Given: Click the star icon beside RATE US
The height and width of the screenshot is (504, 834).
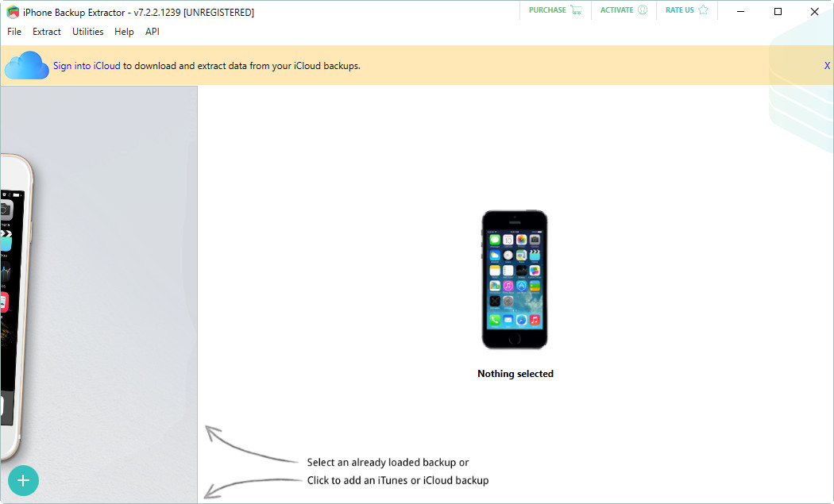Looking at the screenshot, I should 702,10.
